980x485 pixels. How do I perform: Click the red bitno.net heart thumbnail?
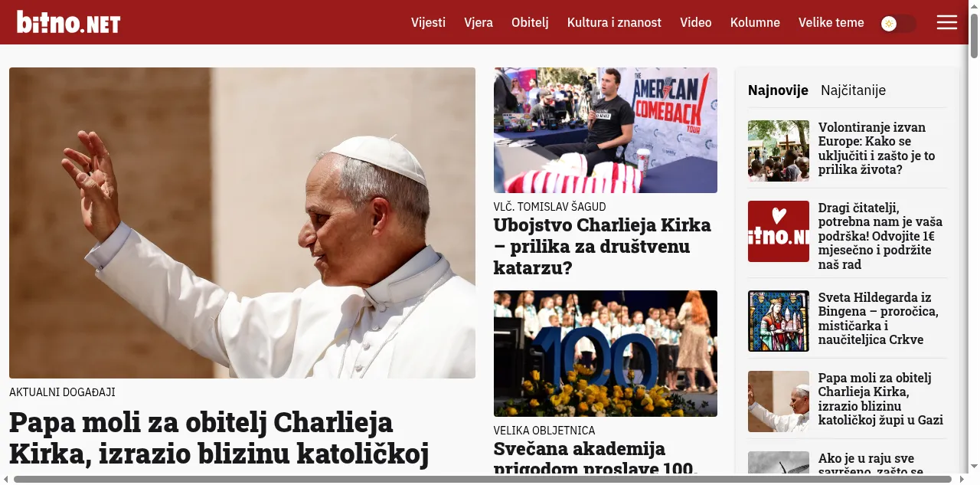click(x=779, y=231)
